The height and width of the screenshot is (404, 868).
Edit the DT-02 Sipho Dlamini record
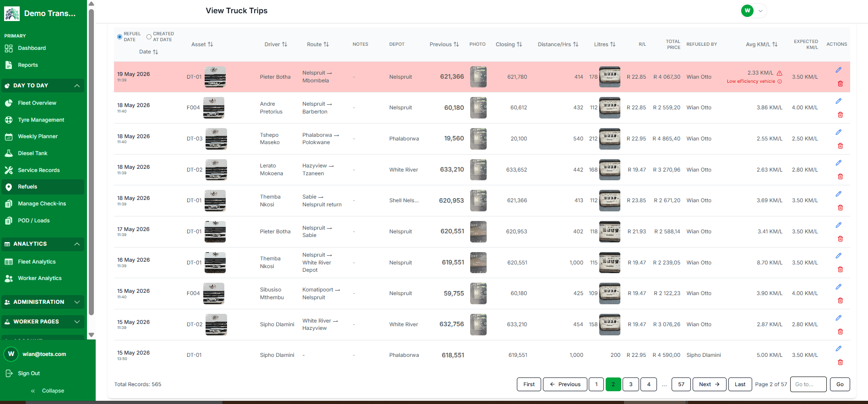(x=838, y=318)
